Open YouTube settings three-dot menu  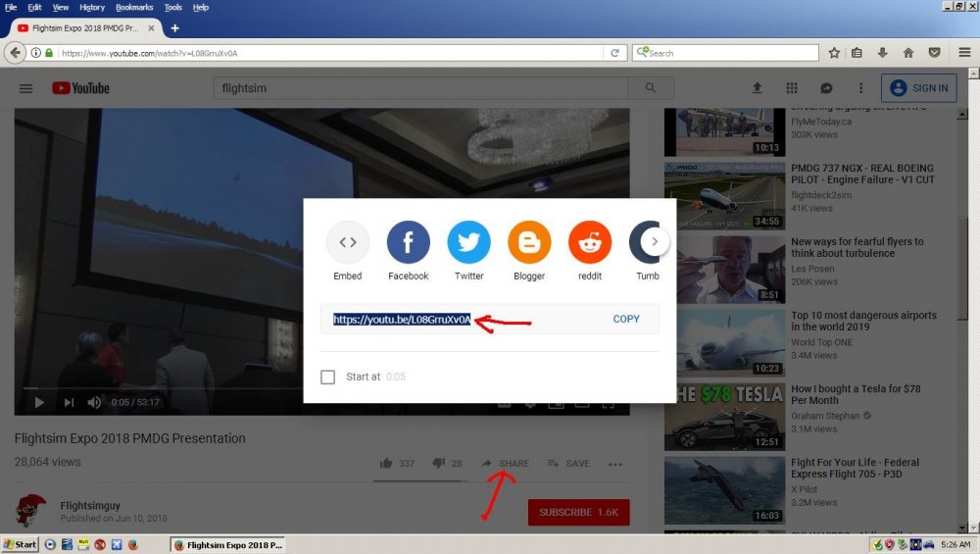click(x=860, y=88)
